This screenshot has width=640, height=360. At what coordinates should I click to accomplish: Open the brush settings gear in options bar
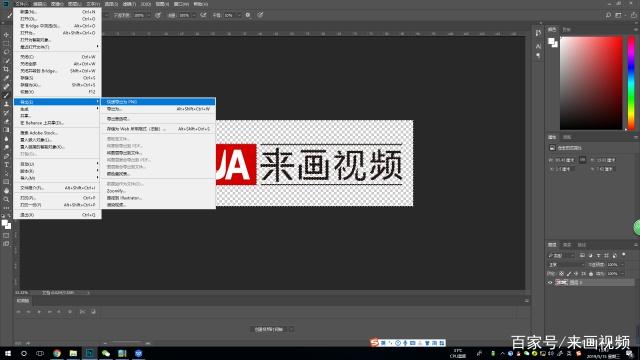[x=248, y=15]
